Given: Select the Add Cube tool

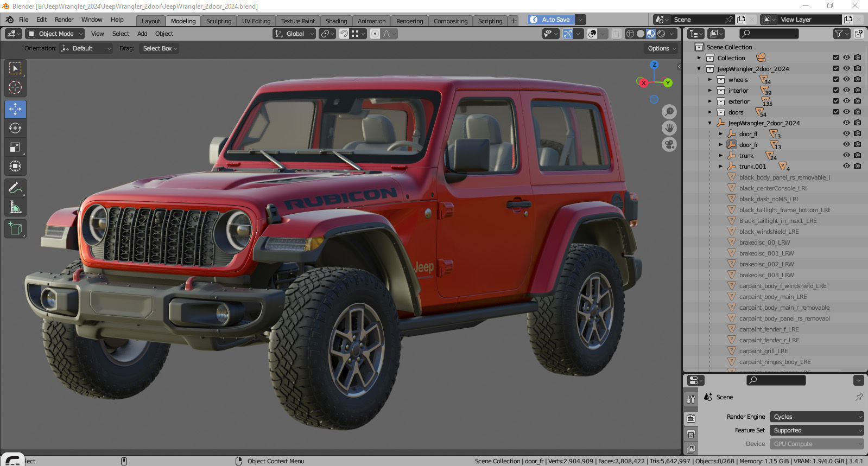Looking at the screenshot, I should (15, 229).
